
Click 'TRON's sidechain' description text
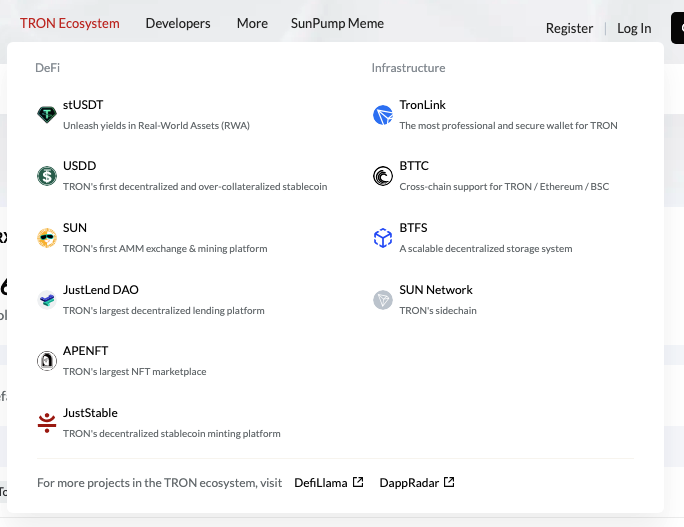438,311
